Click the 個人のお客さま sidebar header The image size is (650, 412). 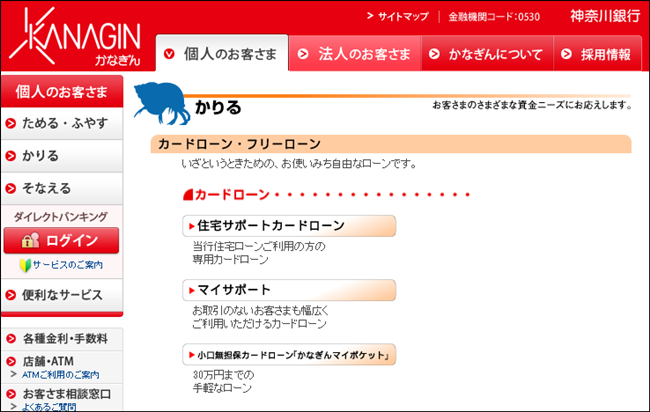62,92
